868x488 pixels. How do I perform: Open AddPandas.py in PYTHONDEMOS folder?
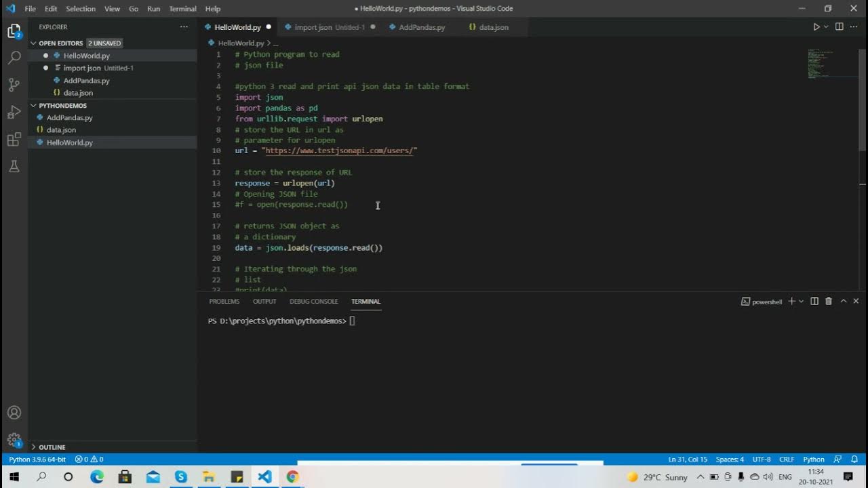113,118
